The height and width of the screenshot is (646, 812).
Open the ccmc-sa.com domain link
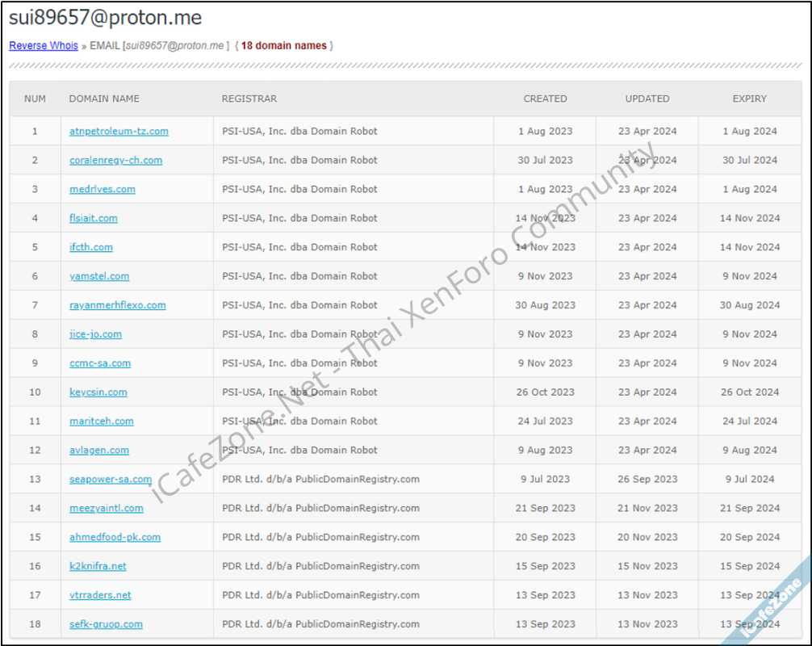point(100,363)
